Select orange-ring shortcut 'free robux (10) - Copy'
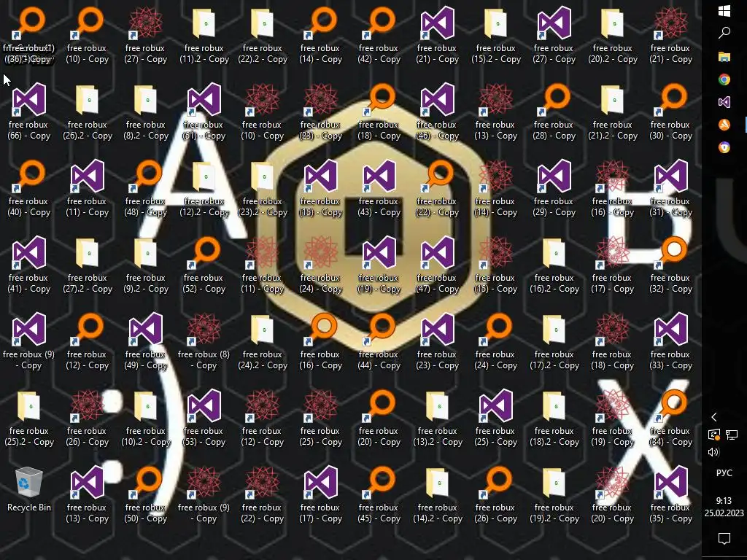Image resolution: width=747 pixels, height=560 pixels. [88, 35]
